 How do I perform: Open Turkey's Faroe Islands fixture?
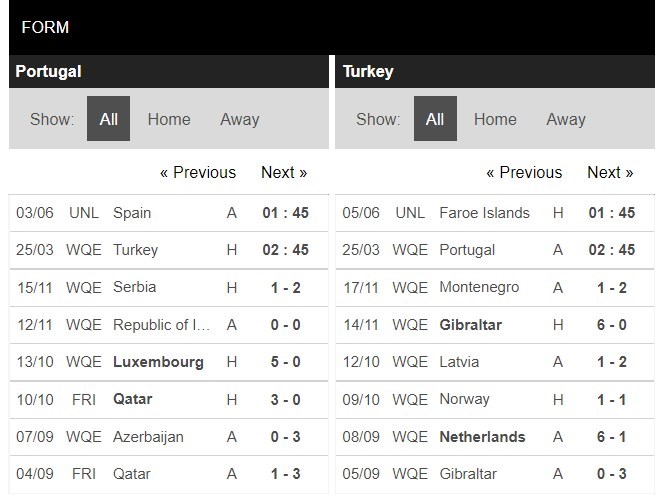click(495, 213)
